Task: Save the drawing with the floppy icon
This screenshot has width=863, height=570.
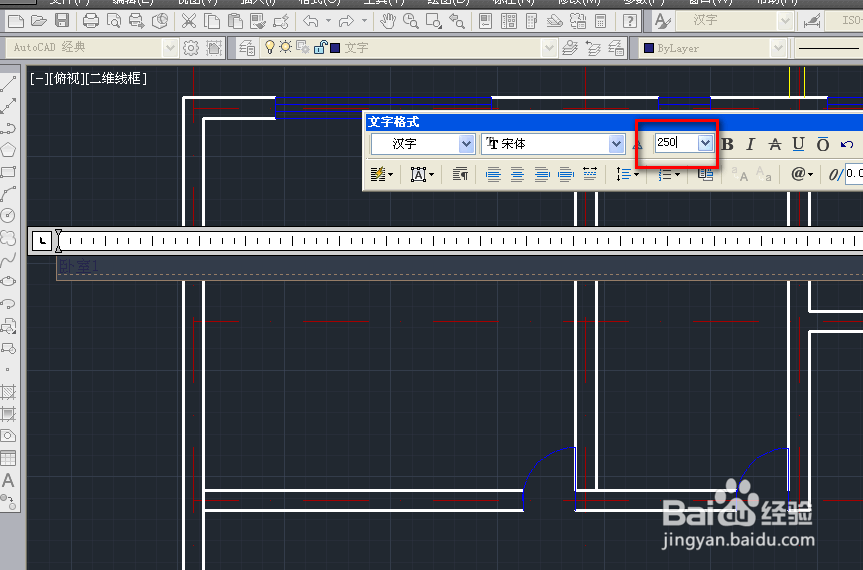Action: tap(62, 21)
